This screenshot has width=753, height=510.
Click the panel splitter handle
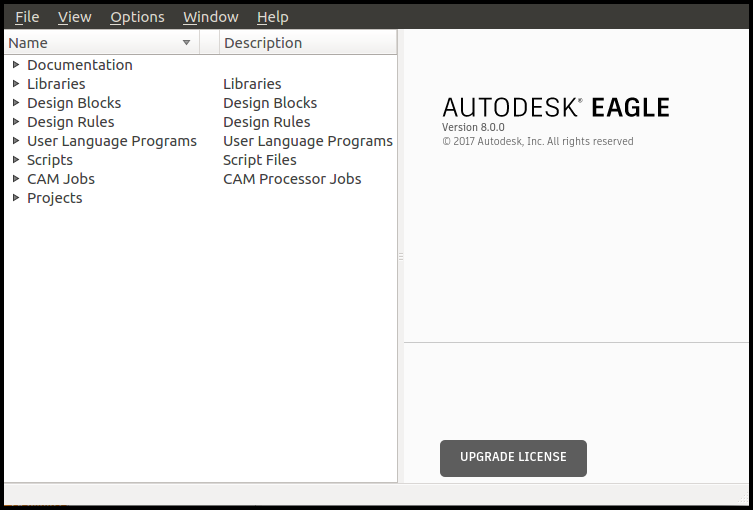pyautogui.click(x=401, y=257)
